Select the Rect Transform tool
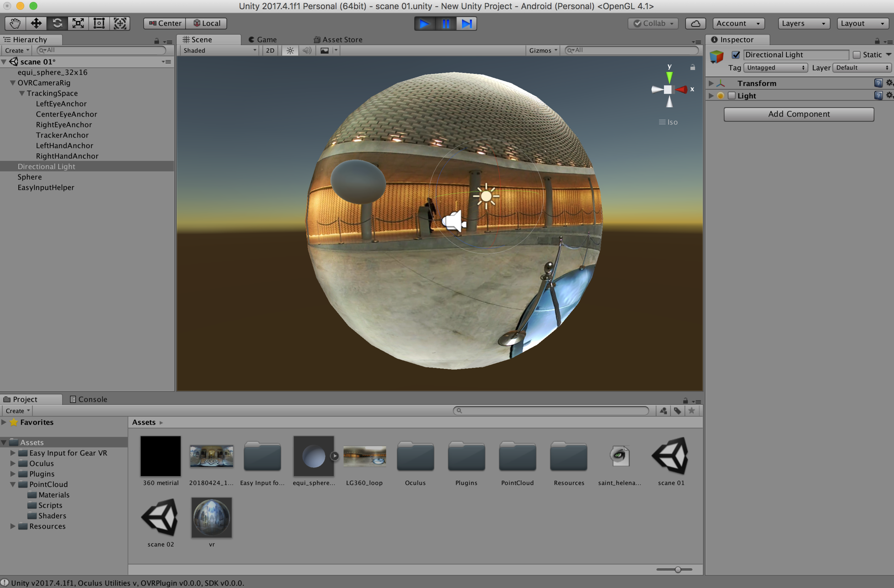The image size is (894, 588). click(x=99, y=23)
